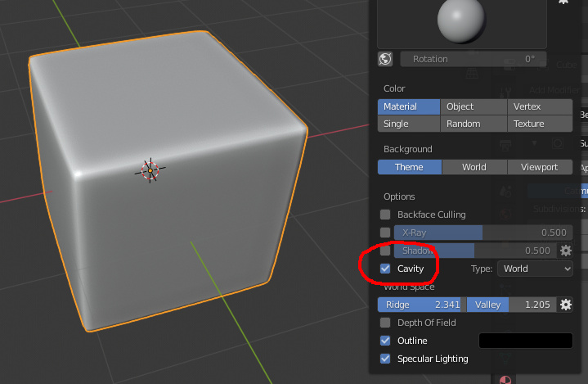Toggle the X-Ray checkbox

point(385,233)
